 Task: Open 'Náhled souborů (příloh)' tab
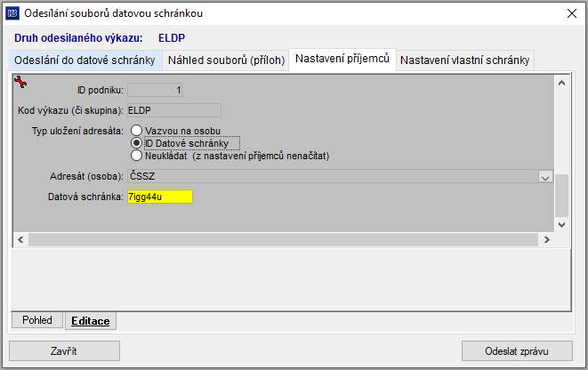tap(226, 60)
